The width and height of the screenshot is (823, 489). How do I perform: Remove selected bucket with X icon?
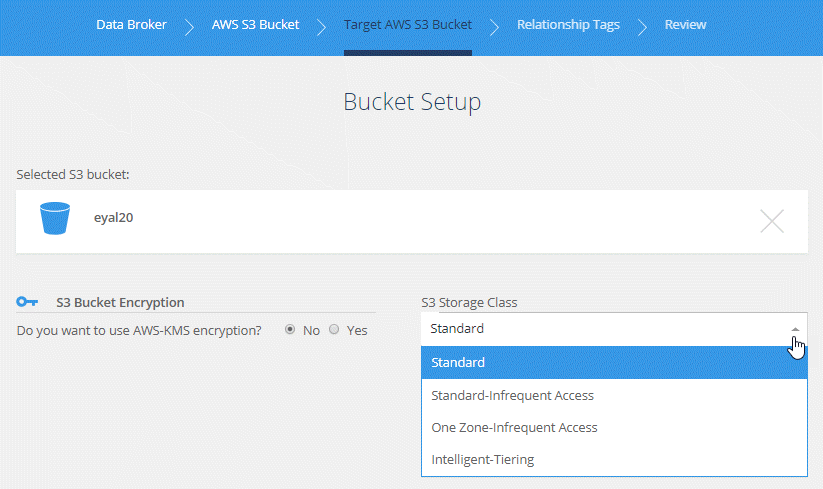[771, 221]
